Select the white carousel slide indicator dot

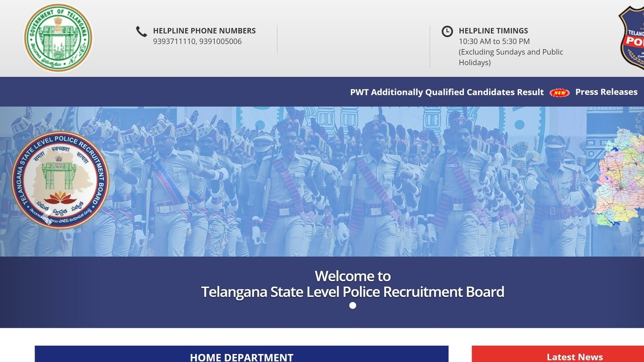353,306
